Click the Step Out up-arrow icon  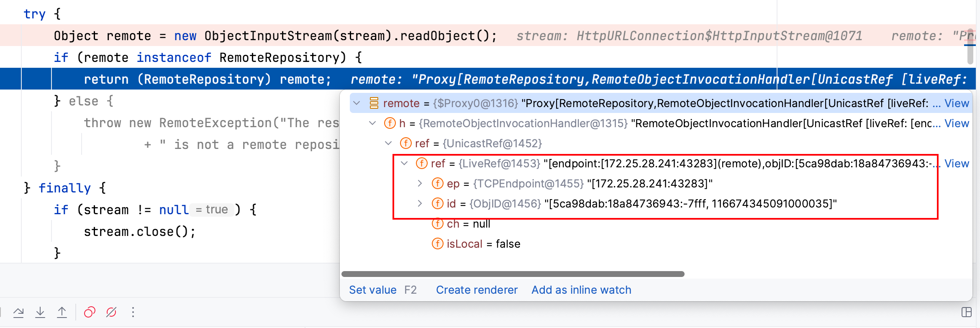[x=62, y=312]
